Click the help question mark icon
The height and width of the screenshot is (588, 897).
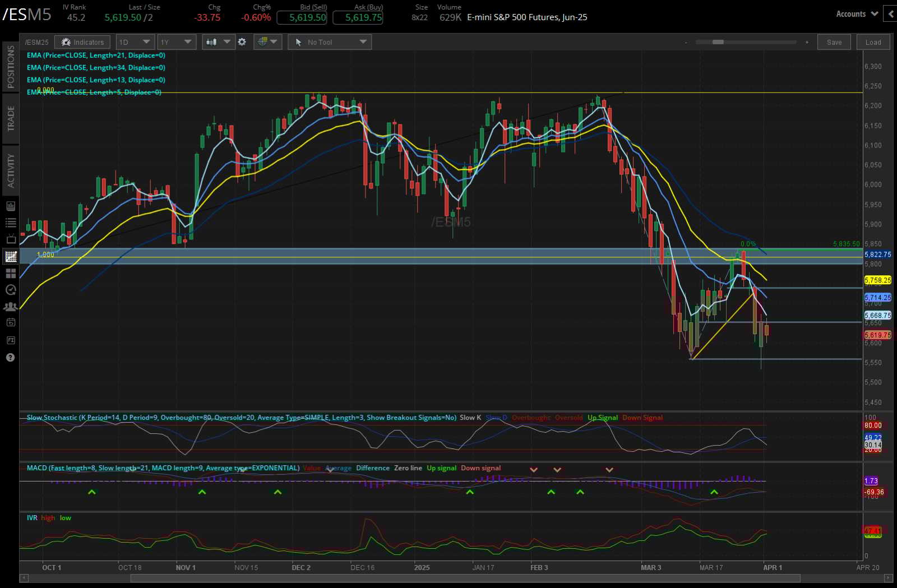[10, 357]
